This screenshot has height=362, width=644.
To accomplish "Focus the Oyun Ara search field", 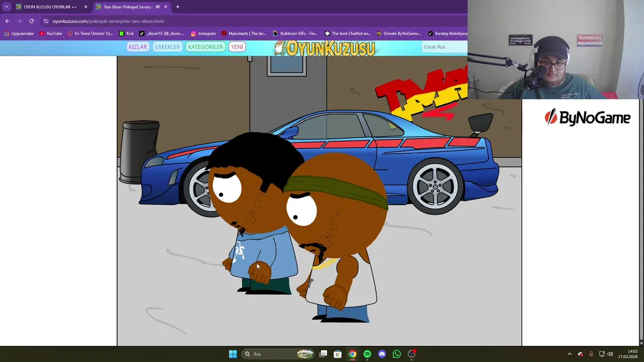I will point(444,47).
